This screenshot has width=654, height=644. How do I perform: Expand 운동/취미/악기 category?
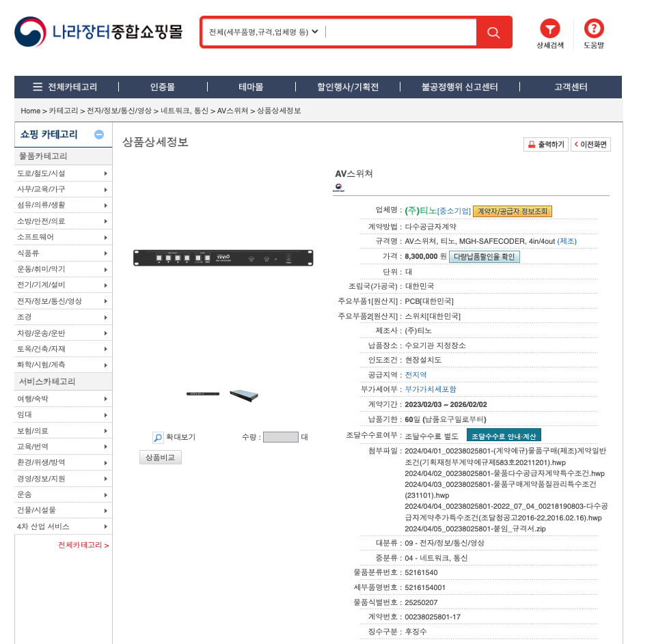coord(63,269)
